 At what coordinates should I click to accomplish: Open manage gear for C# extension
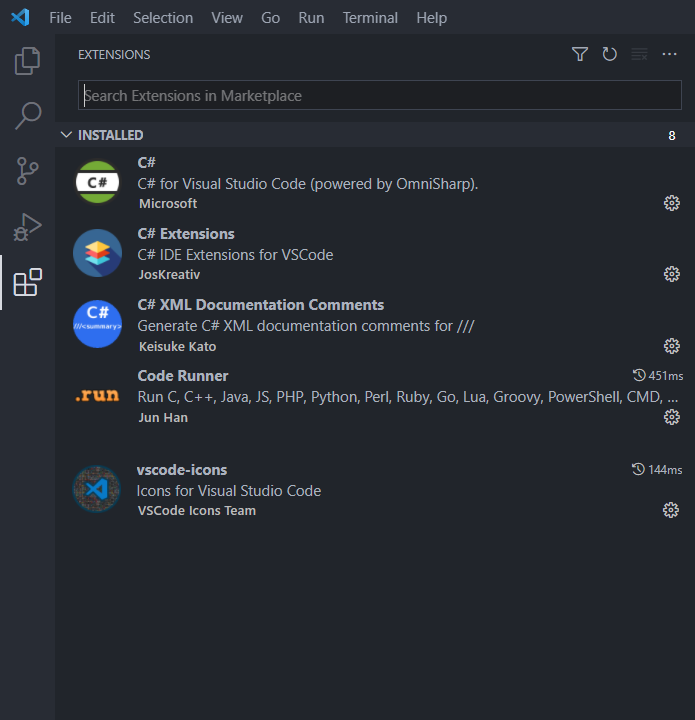672,203
